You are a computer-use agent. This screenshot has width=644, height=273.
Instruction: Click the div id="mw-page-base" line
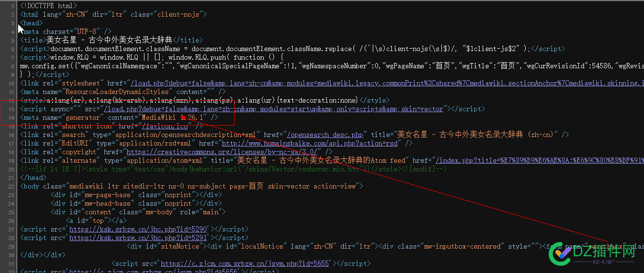point(136,195)
